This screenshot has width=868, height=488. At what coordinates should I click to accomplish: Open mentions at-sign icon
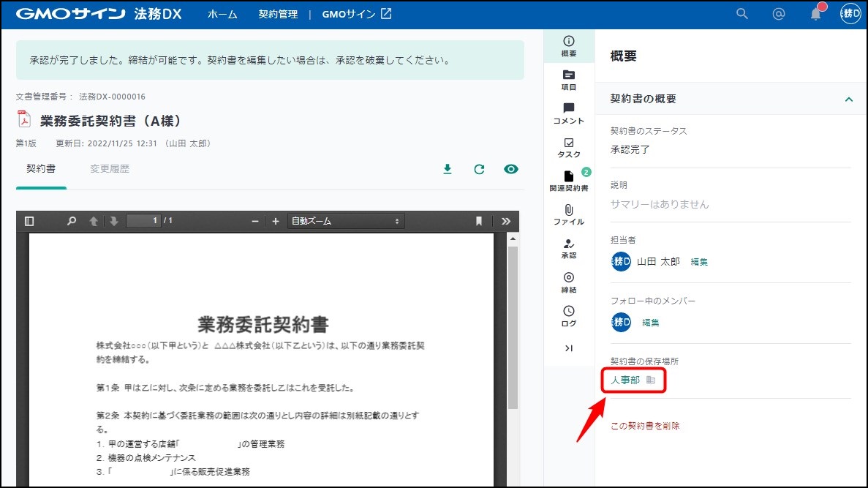(x=778, y=14)
